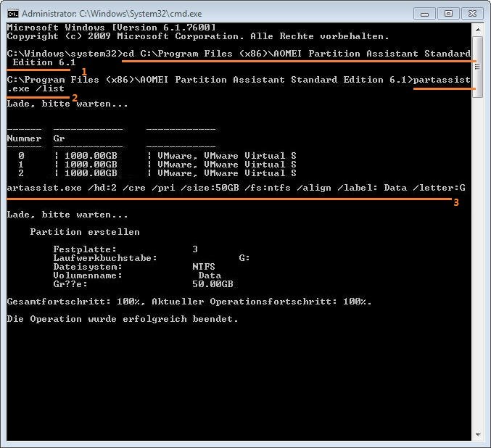The width and height of the screenshot is (491, 448).
Task: Click the 'cd C:\Program Files (x86)\AOMEI' command
Action: click(212, 54)
